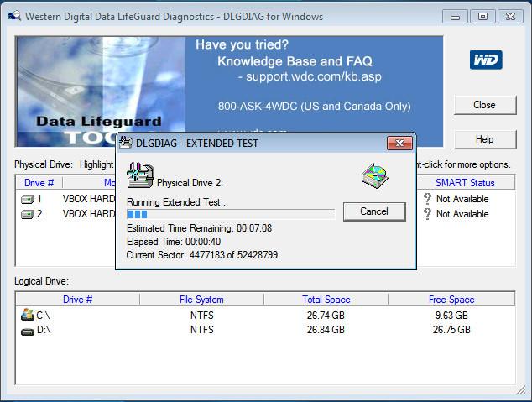Open Help from the main window
The width and height of the screenshot is (532, 402).
484,139
